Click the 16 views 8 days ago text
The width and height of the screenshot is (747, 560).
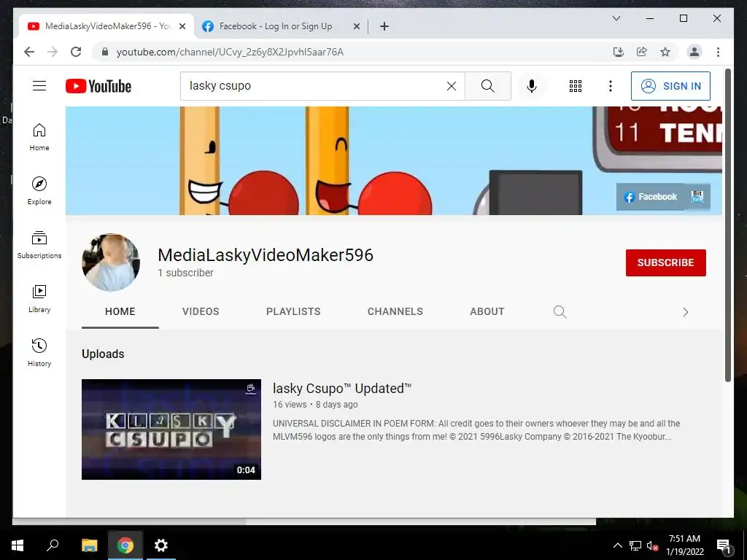tap(315, 404)
